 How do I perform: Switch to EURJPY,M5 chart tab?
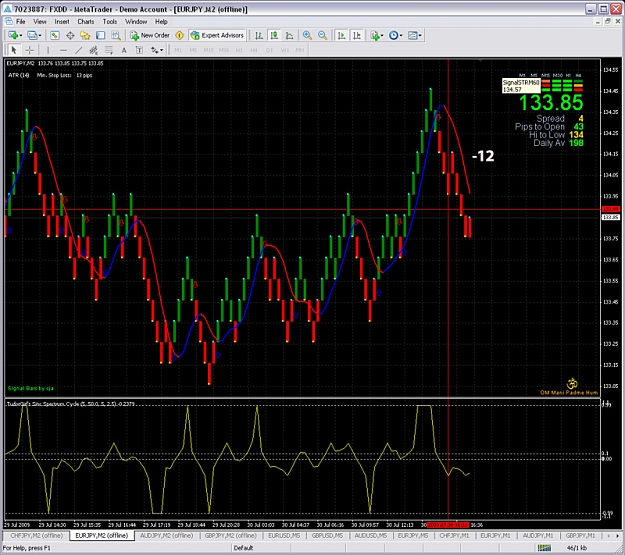click(413, 535)
